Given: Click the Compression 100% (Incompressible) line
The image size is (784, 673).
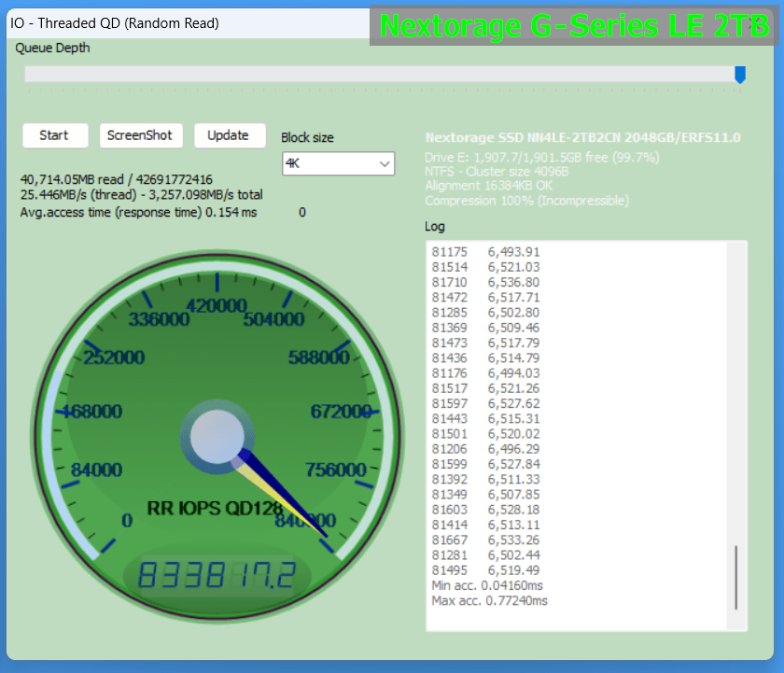Looking at the screenshot, I should coord(527,201).
